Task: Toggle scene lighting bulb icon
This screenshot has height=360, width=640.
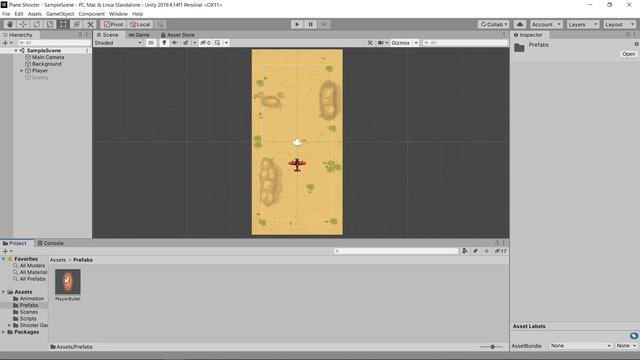Action: click(x=164, y=43)
